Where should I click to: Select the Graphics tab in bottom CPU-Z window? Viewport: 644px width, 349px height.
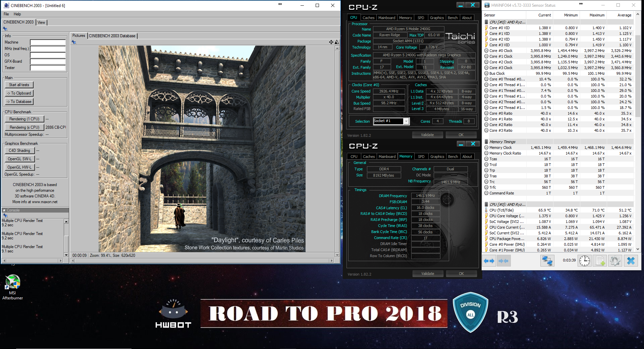[437, 157]
